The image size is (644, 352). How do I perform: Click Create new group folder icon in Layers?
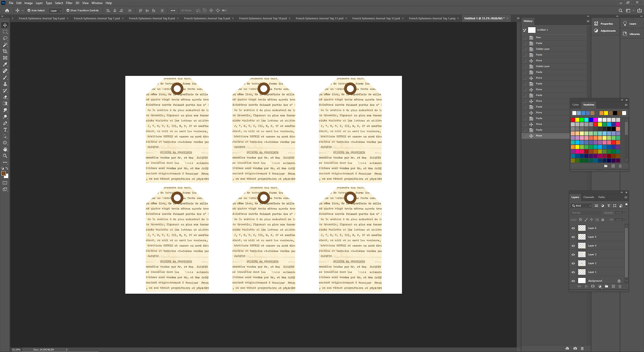tap(606, 286)
